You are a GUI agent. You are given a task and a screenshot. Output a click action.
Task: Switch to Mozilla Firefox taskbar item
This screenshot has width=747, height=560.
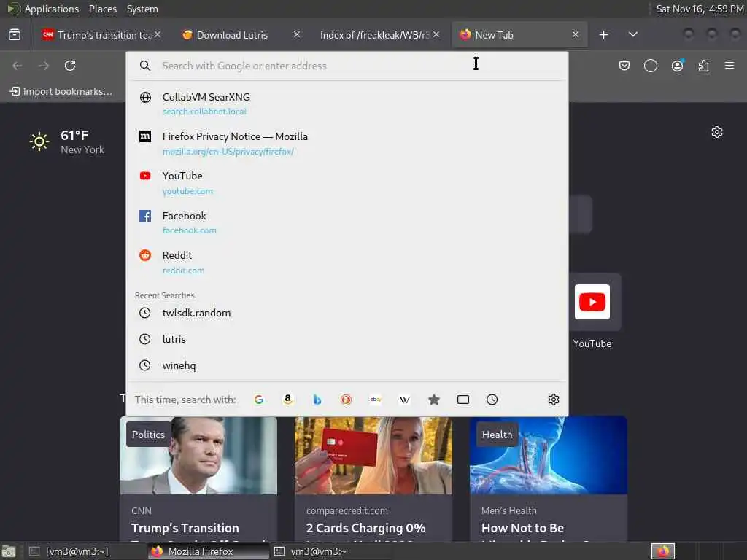[208, 551]
